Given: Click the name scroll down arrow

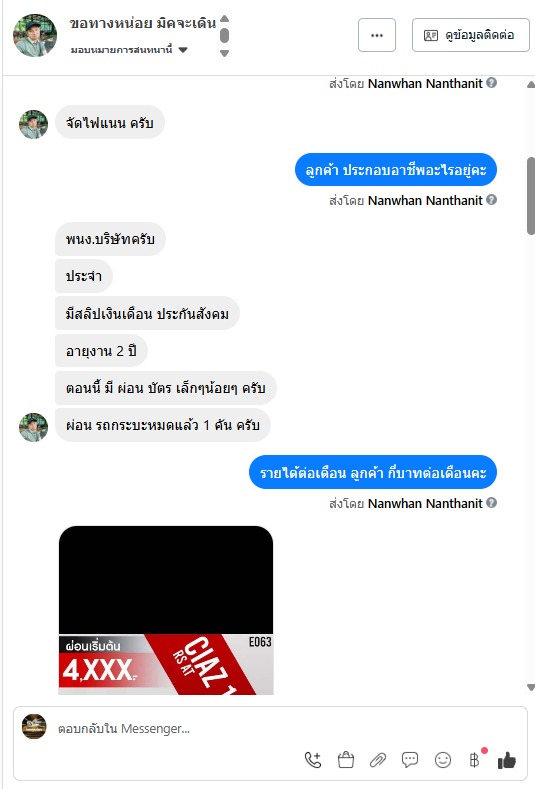Looking at the screenshot, I should [225, 53].
